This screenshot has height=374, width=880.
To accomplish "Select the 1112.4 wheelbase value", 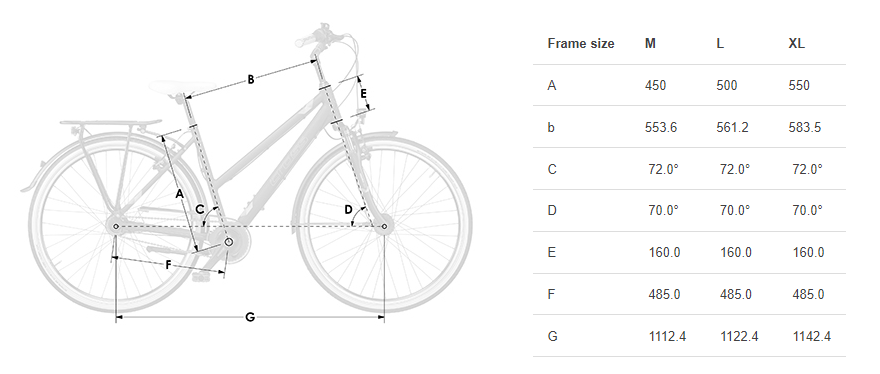I will point(667,336).
